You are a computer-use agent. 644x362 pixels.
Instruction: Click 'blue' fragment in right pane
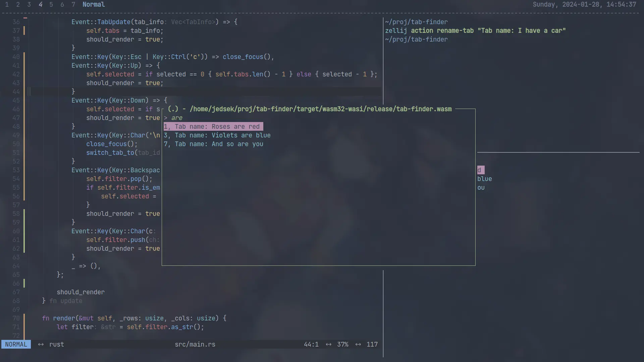point(485,179)
